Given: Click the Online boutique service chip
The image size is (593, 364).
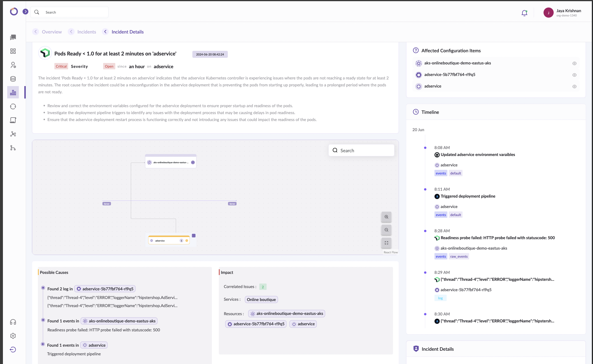Looking at the screenshot, I should coord(261,300).
